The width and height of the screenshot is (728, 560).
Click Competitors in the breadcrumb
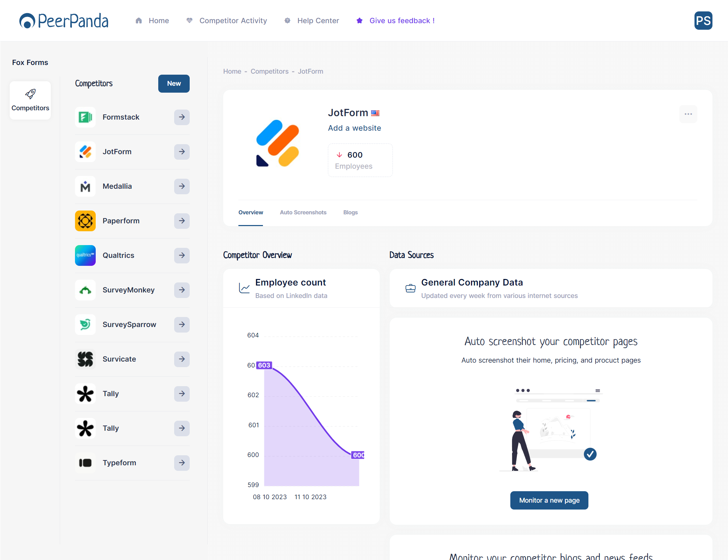(x=270, y=71)
